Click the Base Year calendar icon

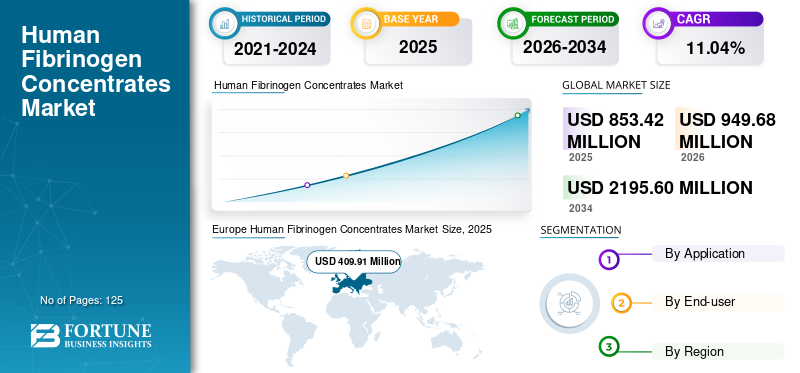(366, 23)
